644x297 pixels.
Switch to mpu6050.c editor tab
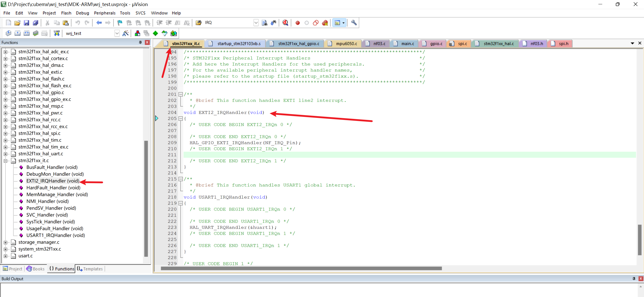click(x=343, y=44)
